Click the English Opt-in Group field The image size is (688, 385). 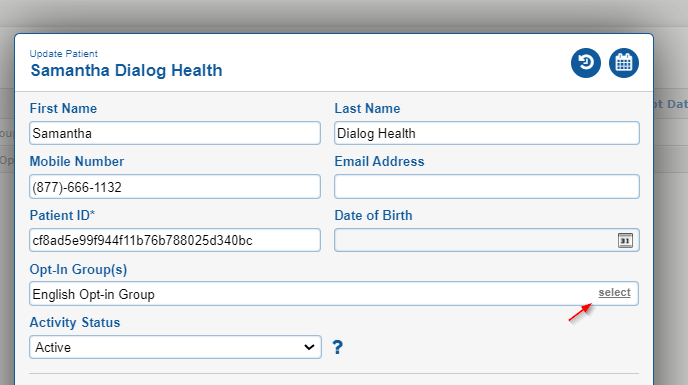(x=334, y=294)
